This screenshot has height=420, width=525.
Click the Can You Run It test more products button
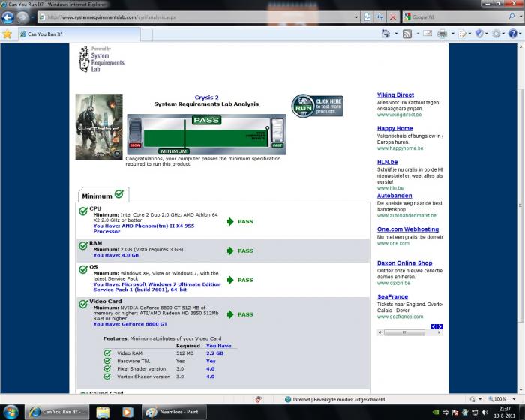pos(317,106)
